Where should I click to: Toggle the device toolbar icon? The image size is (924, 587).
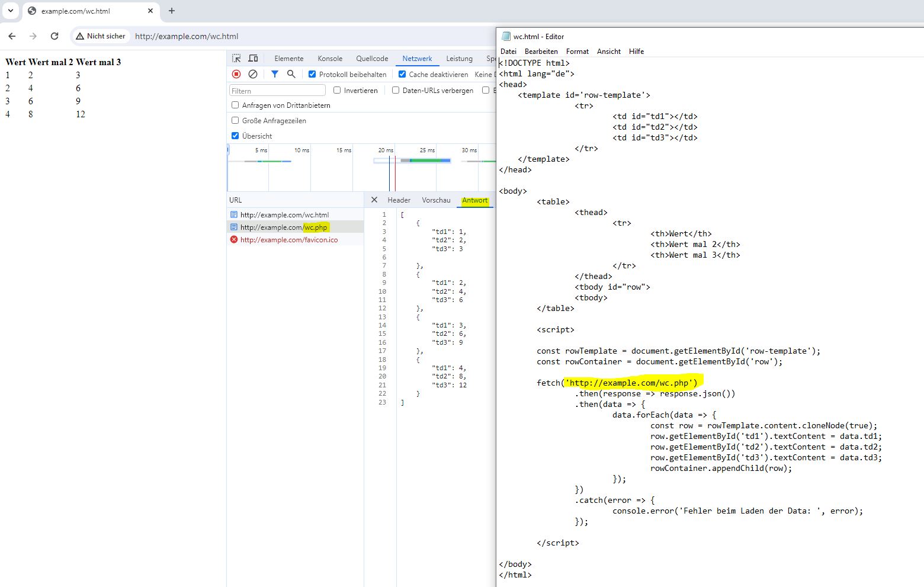click(x=253, y=58)
